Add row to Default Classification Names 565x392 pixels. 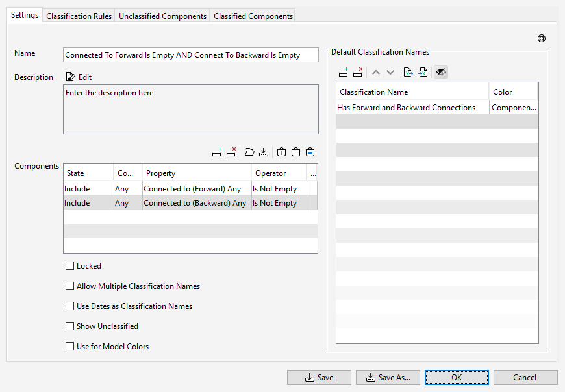pyautogui.click(x=344, y=72)
